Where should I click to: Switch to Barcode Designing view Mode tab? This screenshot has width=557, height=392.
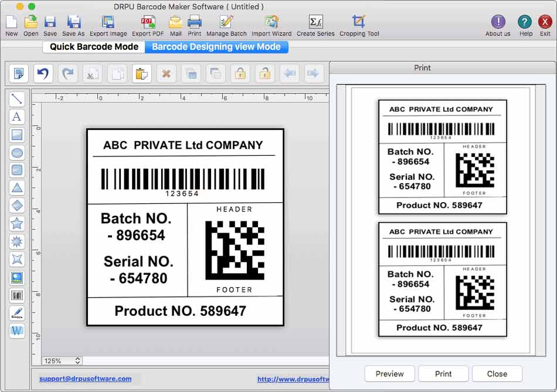(216, 47)
